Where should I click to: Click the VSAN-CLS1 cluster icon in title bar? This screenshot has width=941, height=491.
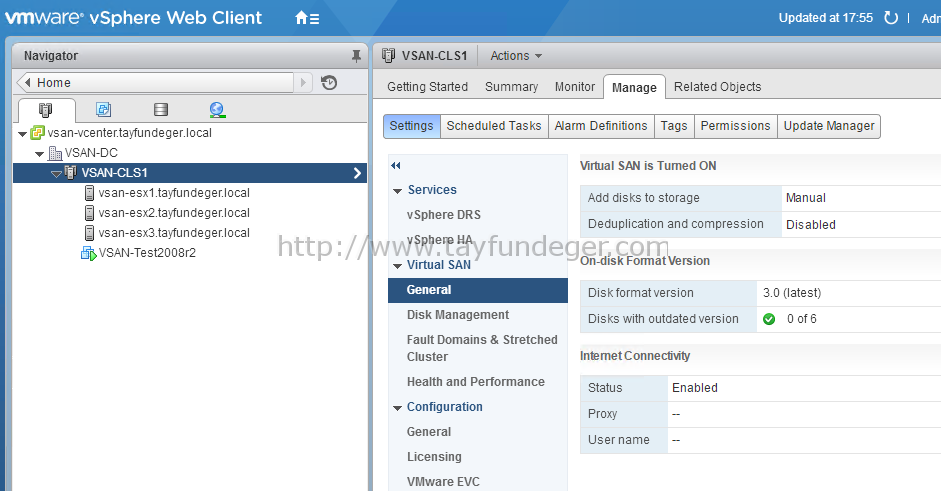[389, 55]
